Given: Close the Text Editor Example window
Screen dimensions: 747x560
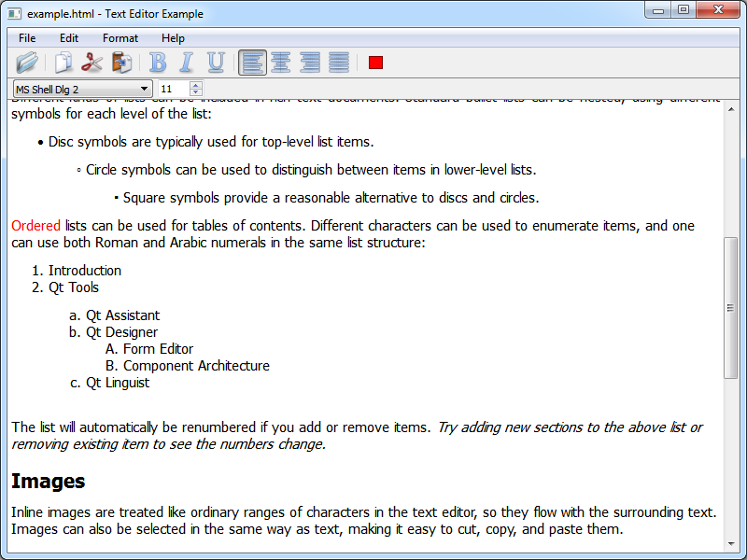Looking at the screenshot, I should [718, 9].
